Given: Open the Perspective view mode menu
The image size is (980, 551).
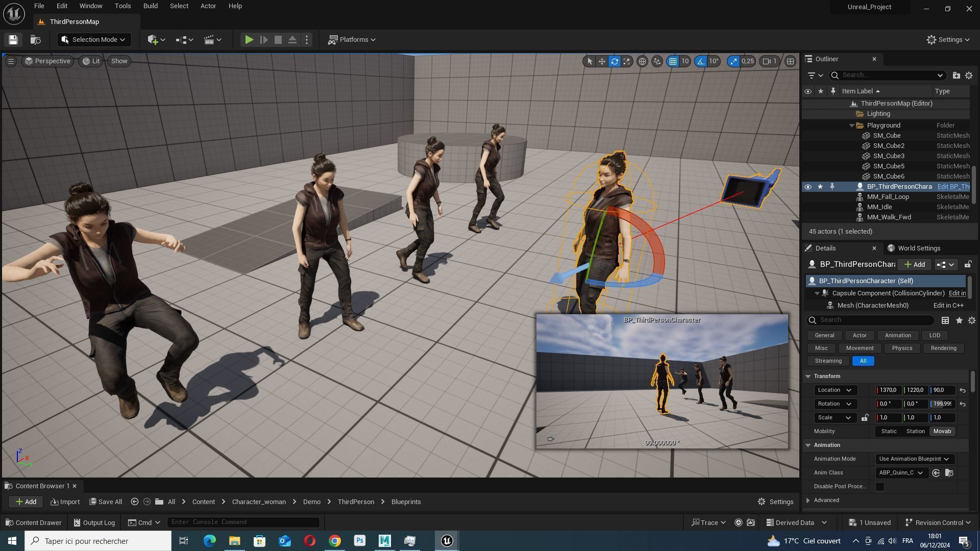Looking at the screenshot, I should pyautogui.click(x=47, y=61).
